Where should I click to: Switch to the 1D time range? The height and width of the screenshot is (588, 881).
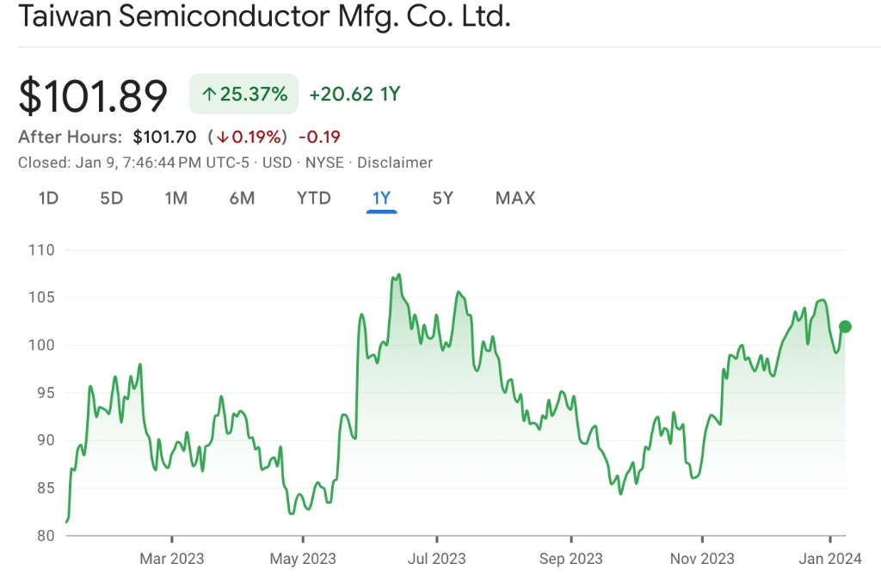click(48, 199)
